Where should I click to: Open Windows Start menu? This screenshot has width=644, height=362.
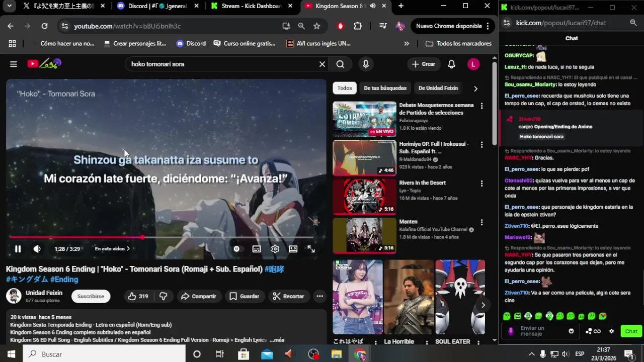(x=11, y=354)
